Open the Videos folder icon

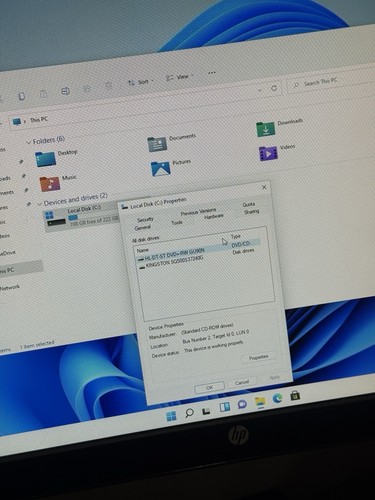point(268,153)
